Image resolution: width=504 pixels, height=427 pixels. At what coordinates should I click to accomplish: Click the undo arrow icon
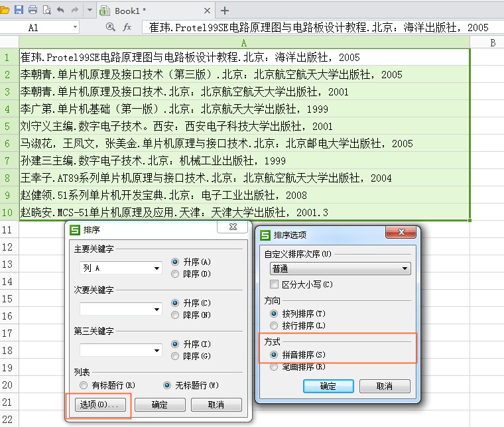pyautogui.click(x=60, y=10)
